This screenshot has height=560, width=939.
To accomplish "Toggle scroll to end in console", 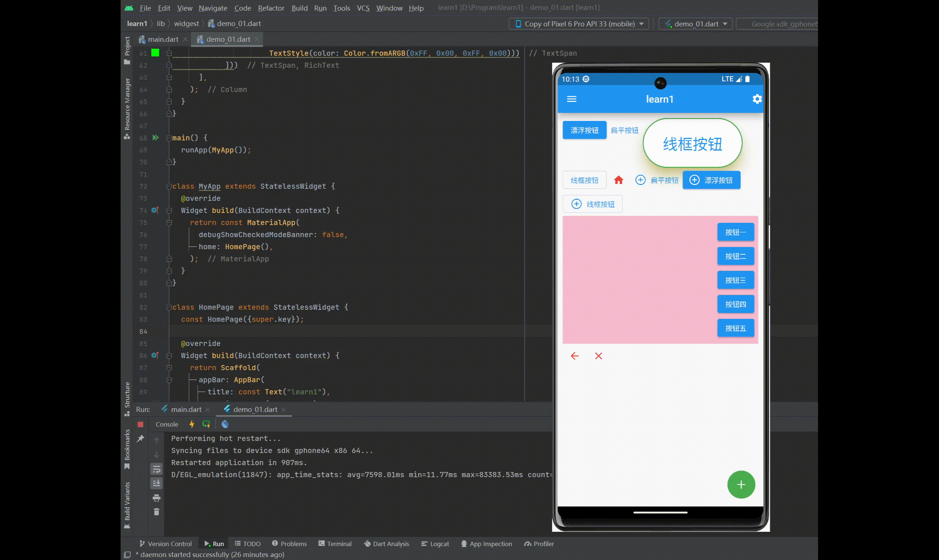I will (157, 483).
